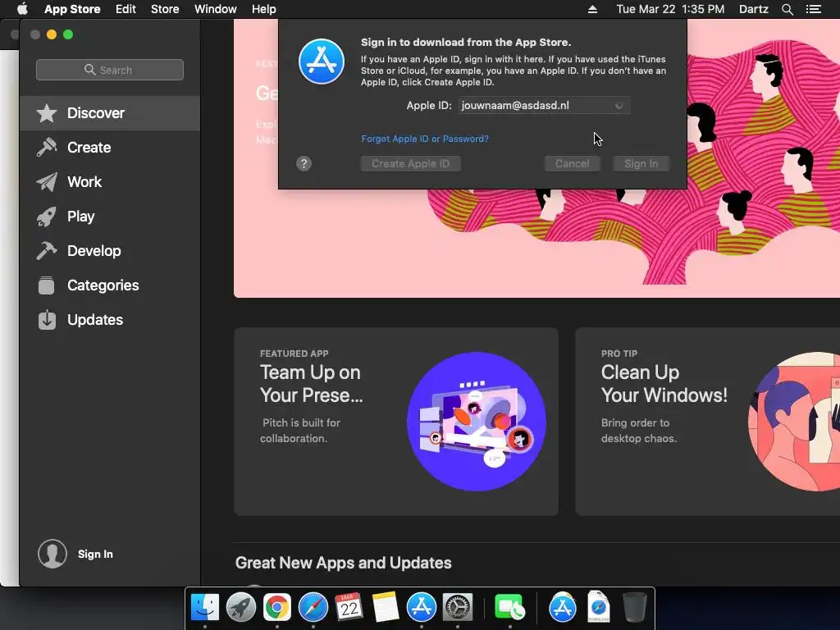Cancel the sign-in dialog
The width and height of the screenshot is (840, 630).
(x=572, y=164)
